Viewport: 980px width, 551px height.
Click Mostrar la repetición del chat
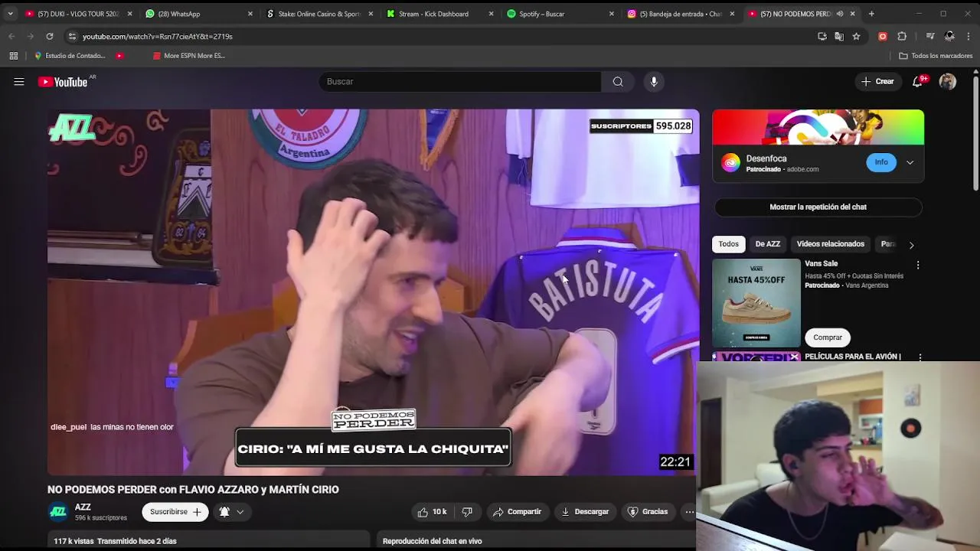[x=818, y=207]
